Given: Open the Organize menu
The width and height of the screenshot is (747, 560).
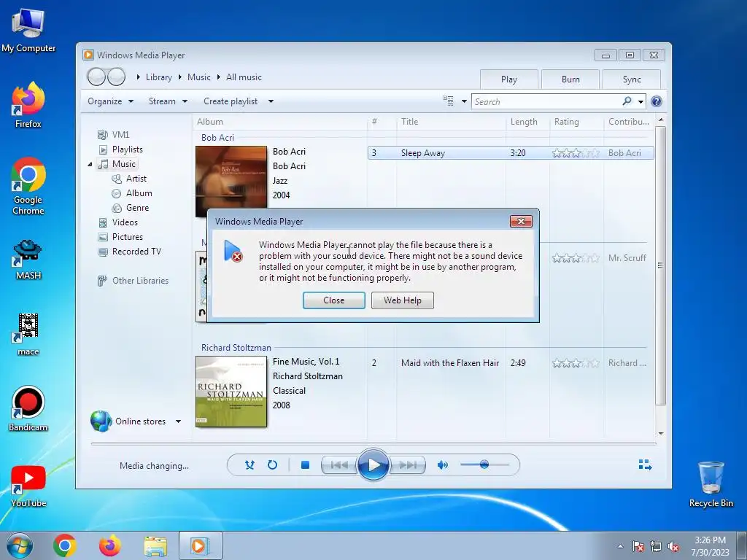Looking at the screenshot, I should pyautogui.click(x=110, y=101).
